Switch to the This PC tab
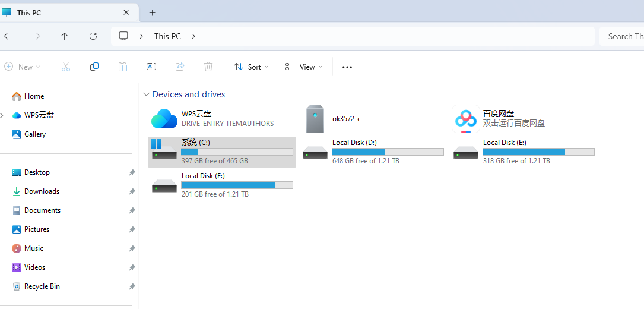The image size is (644, 309). [68, 12]
